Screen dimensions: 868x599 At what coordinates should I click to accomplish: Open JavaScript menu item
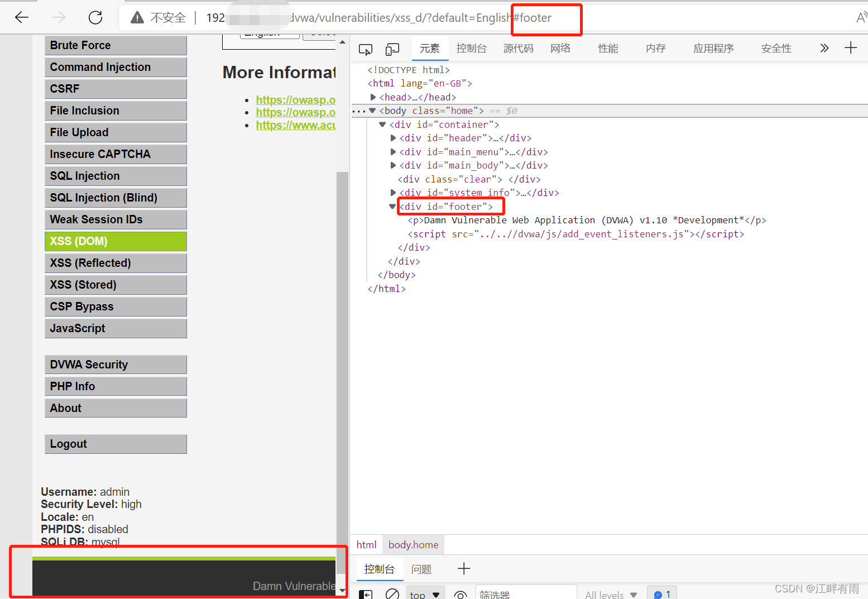[x=116, y=328]
